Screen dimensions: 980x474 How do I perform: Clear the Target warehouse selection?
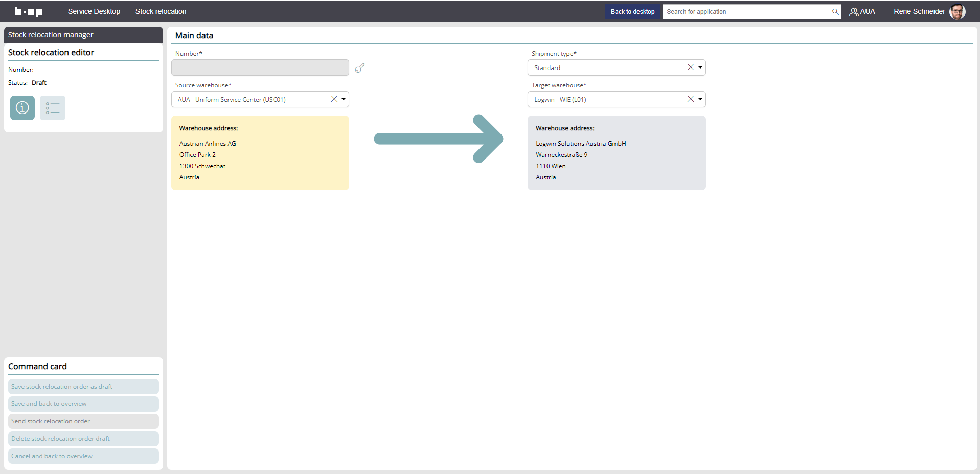pyautogui.click(x=690, y=99)
